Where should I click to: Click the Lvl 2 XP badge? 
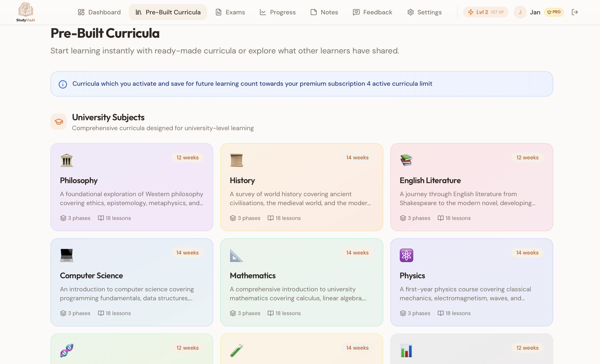coord(486,12)
